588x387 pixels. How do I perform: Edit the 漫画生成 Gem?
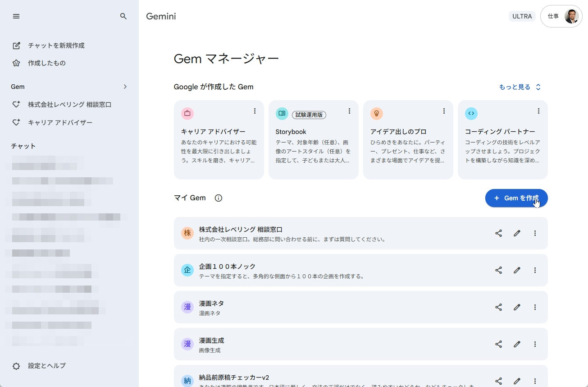click(x=517, y=344)
